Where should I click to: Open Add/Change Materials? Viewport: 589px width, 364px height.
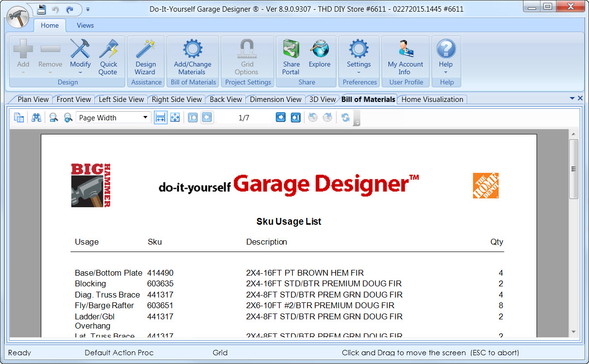click(x=192, y=57)
